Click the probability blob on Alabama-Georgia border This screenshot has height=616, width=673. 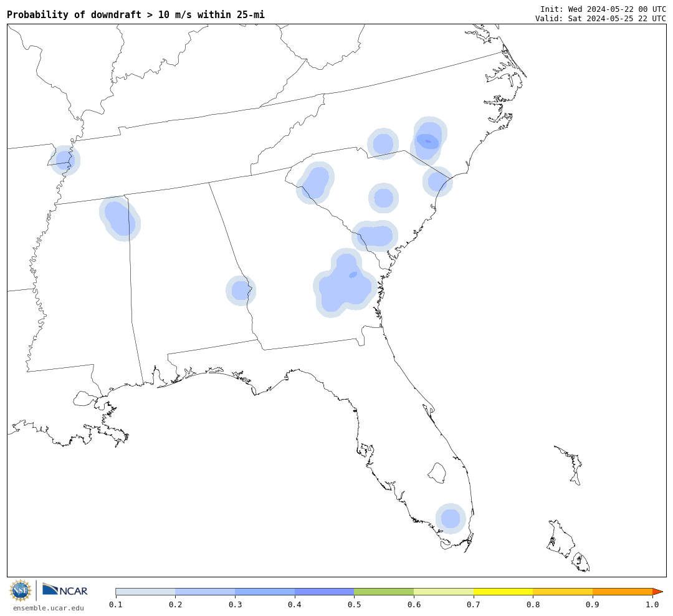pos(241,291)
